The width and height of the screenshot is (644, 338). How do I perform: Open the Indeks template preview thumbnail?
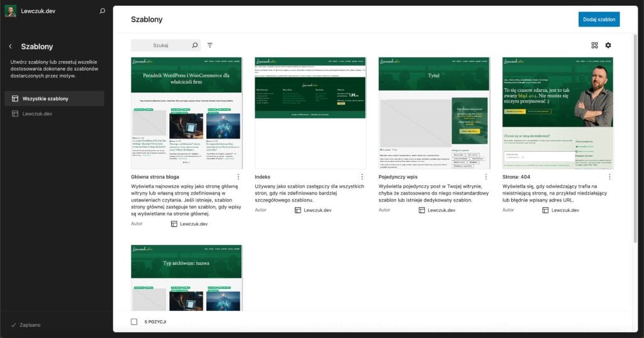pos(310,113)
